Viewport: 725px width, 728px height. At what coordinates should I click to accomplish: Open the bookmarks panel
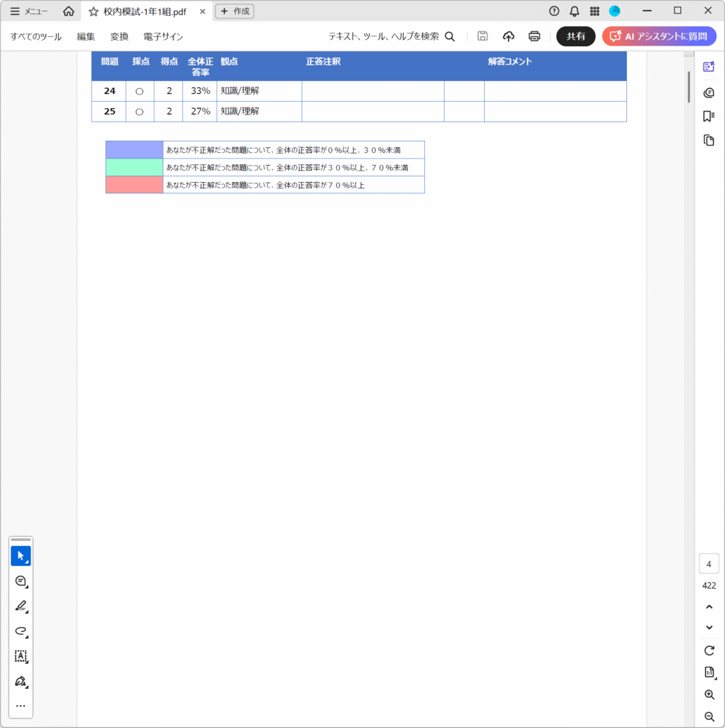(x=709, y=116)
